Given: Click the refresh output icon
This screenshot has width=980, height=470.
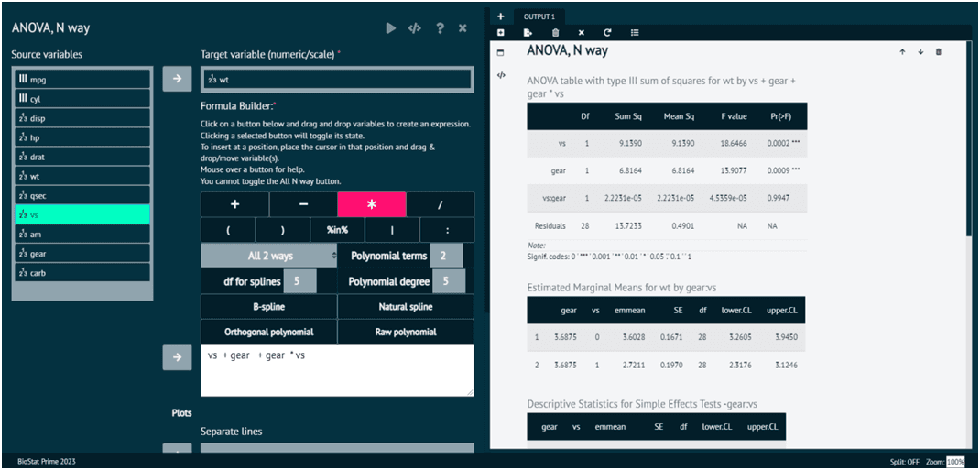Looking at the screenshot, I should (x=606, y=33).
